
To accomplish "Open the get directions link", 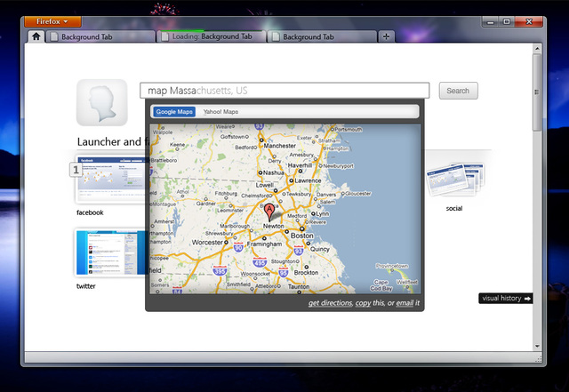I will 330,303.
